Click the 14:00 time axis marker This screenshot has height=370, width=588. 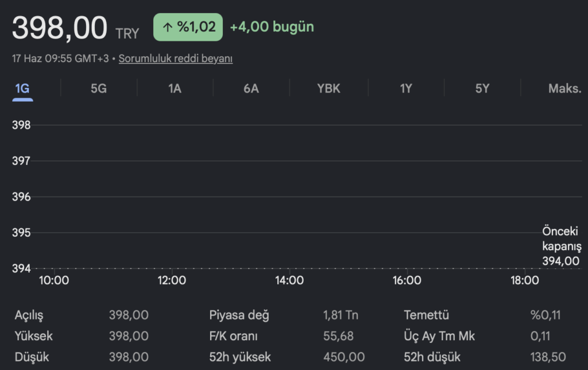click(289, 280)
